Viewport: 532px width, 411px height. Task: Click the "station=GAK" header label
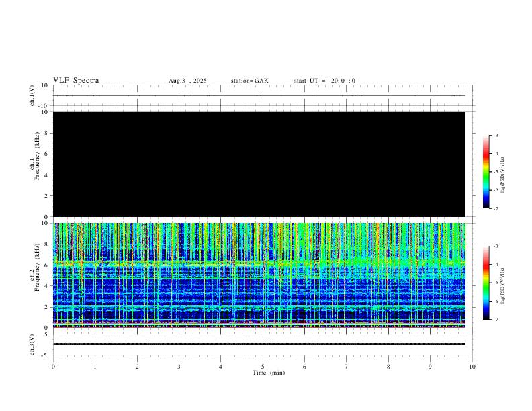249,81
